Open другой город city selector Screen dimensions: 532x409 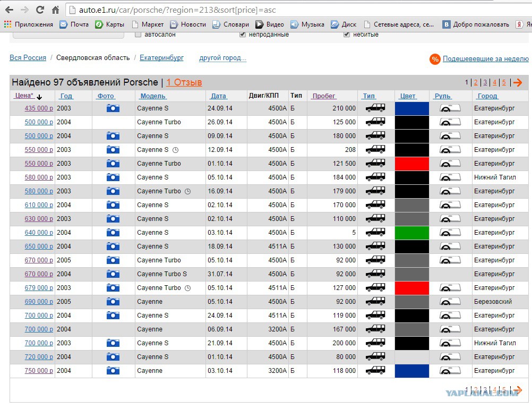tap(222, 58)
